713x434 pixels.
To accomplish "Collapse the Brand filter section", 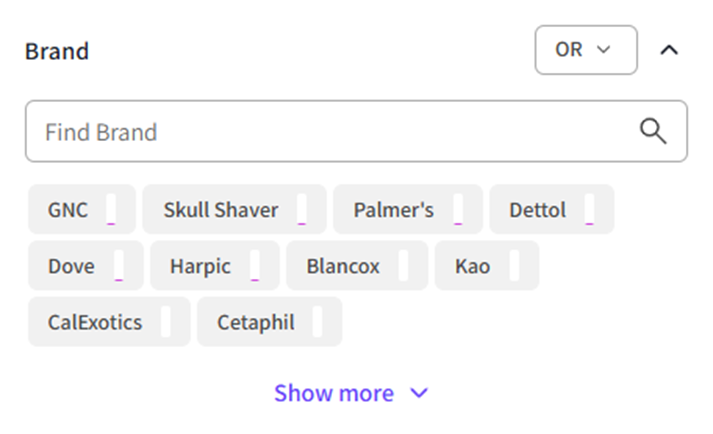I will tap(670, 50).
